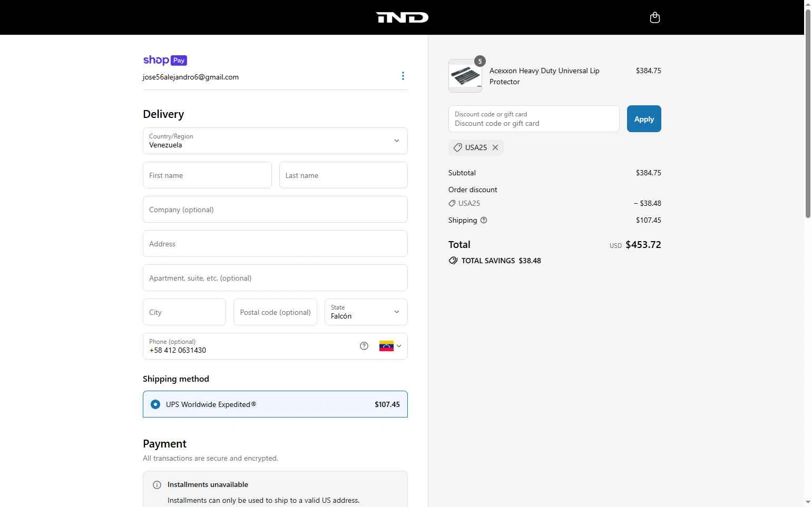Click the Postal code (optional) field
Image resolution: width=812 pixels, height=507 pixels.
(x=275, y=312)
